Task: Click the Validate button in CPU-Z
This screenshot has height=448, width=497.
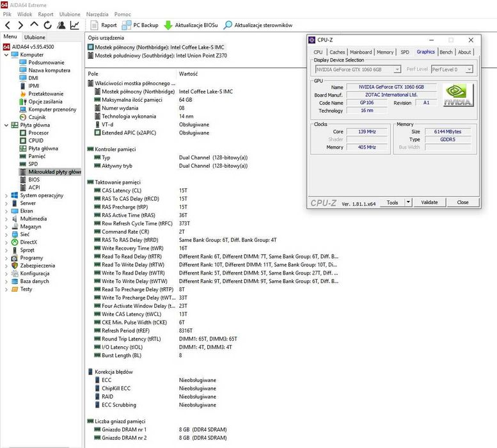Action: 429,202
